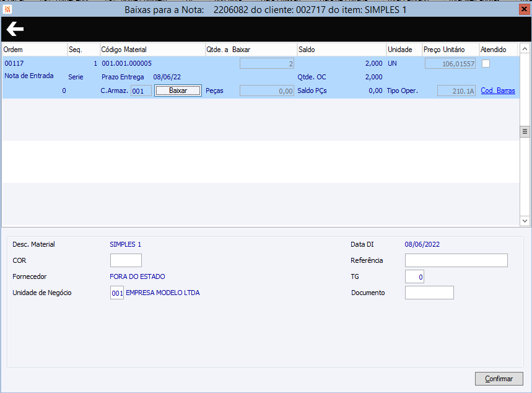Screen dimensions: 532x393
Task: Click the Unidade column header
Action: coord(404,50)
